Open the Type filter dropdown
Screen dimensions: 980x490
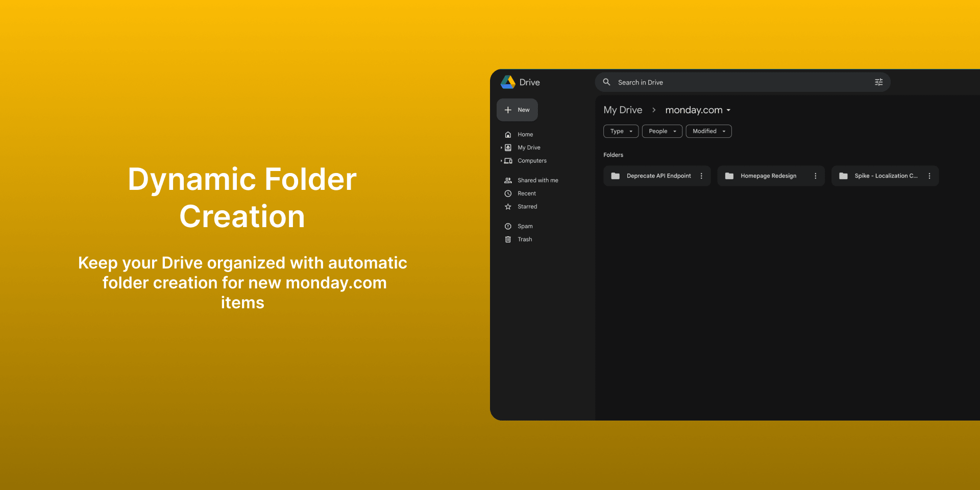[x=621, y=131]
